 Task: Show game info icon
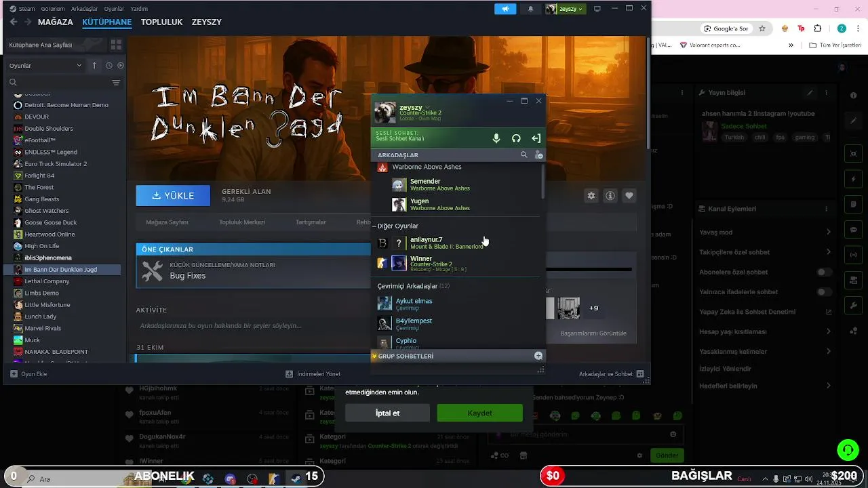(610, 196)
